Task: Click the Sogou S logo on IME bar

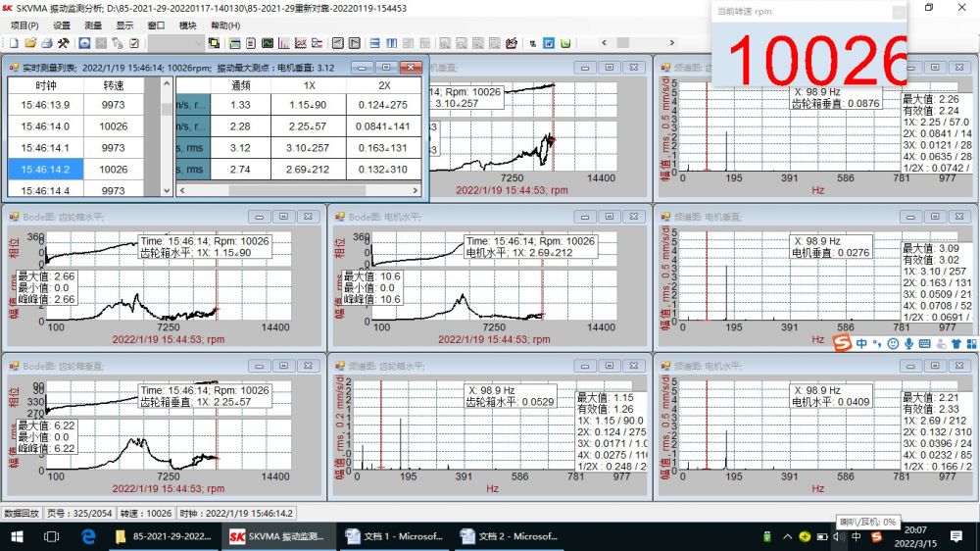Action: pyautogui.click(x=842, y=343)
